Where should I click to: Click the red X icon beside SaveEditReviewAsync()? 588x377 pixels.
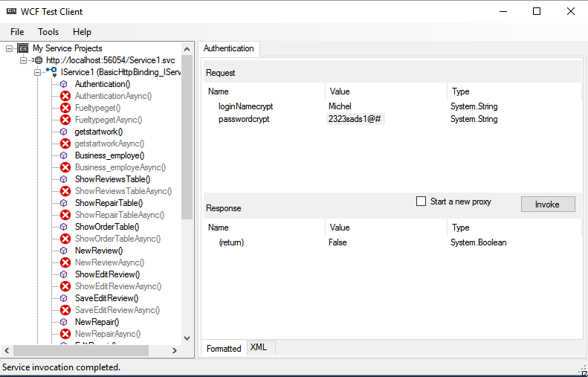(65, 310)
